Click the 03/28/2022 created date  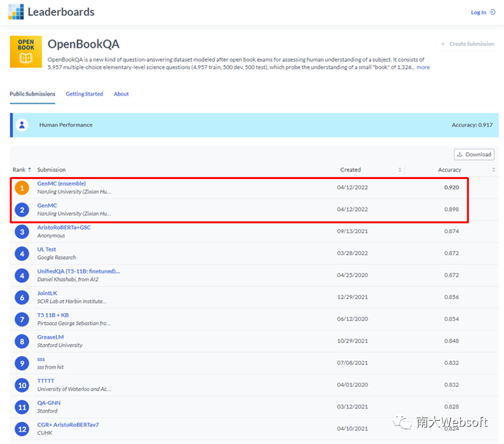tap(352, 253)
